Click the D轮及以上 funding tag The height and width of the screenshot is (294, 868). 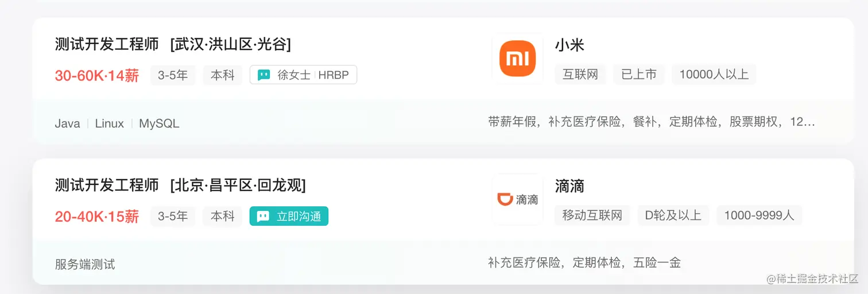(x=673, y=215)
